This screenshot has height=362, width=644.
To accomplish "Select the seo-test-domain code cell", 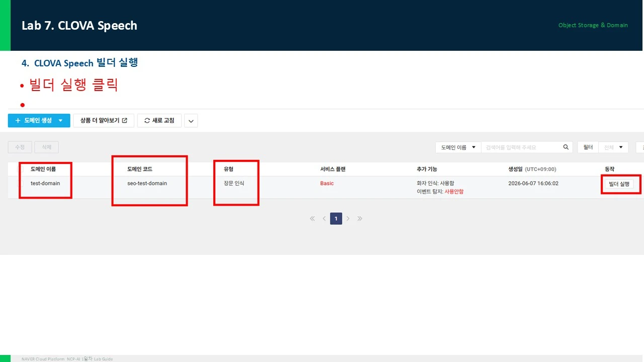I will 147,184.
